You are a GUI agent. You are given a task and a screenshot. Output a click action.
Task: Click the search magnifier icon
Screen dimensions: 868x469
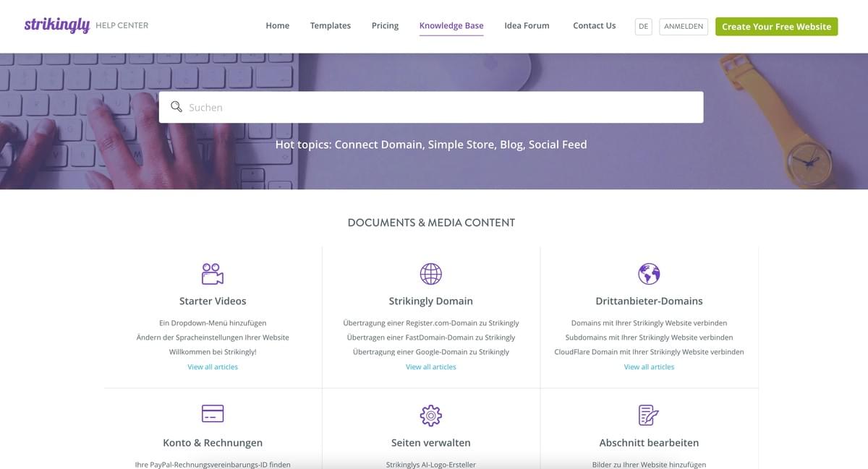coord(176,107)
